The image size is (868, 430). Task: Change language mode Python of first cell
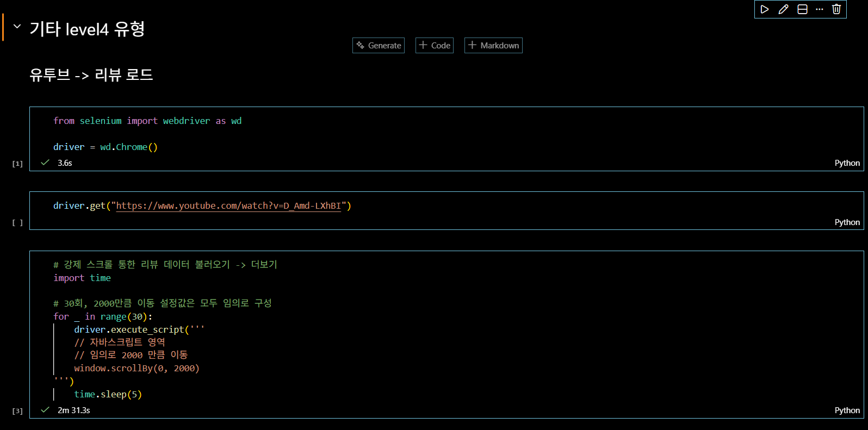[x=847, y=163]
